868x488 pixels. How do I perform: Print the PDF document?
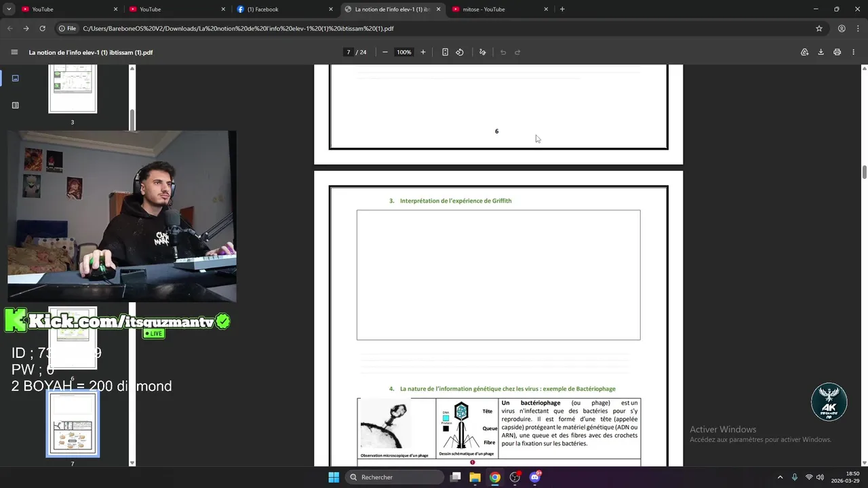[x=837, y=52]
